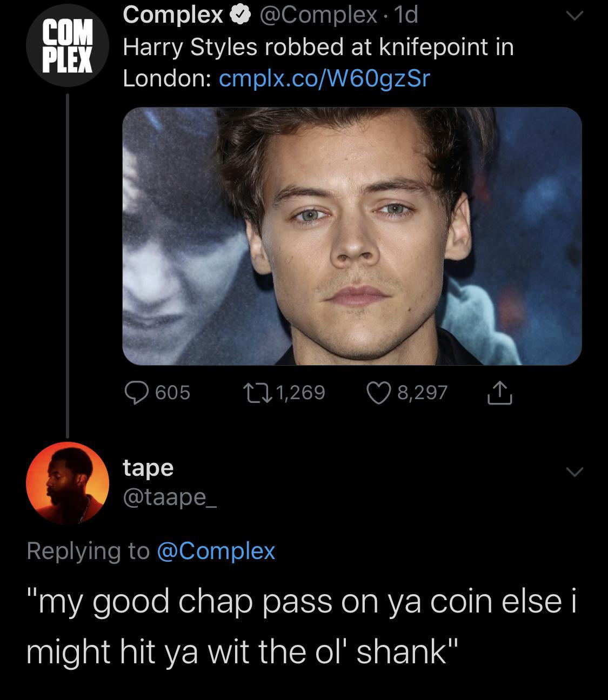The image size is (608, 700).
Task: Toggle like on the Complex tweet
Action: tap(377, 394)
